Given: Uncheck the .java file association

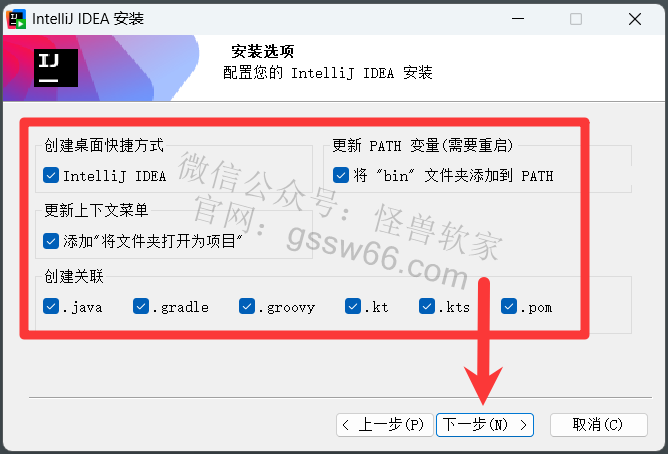Looking at the screenshot, I should pos(51,306).
